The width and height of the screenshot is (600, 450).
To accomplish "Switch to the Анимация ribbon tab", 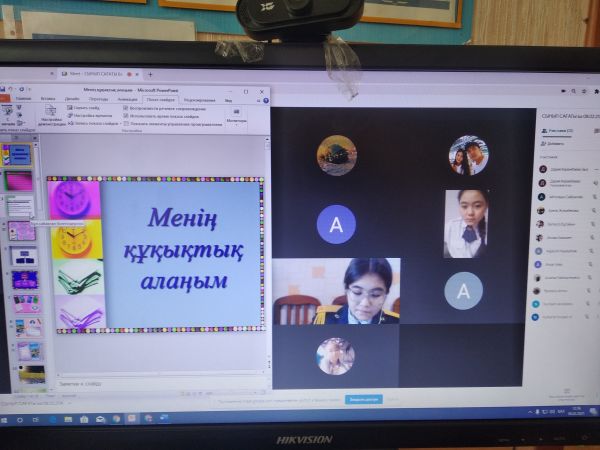I will [127, 100].
